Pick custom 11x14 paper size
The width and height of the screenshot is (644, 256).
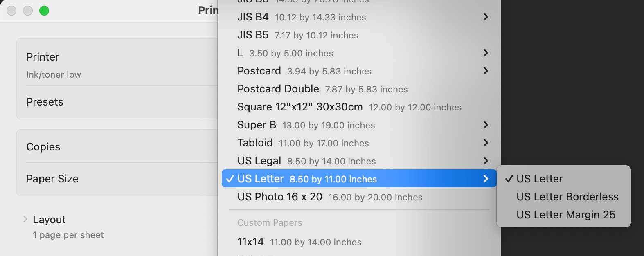(x=299, y=242)
